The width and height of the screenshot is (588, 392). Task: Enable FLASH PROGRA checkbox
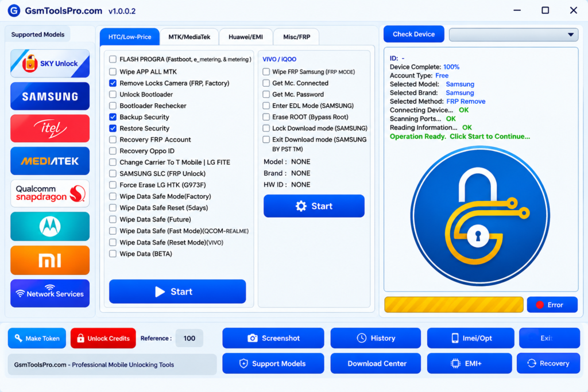(113, 59)
